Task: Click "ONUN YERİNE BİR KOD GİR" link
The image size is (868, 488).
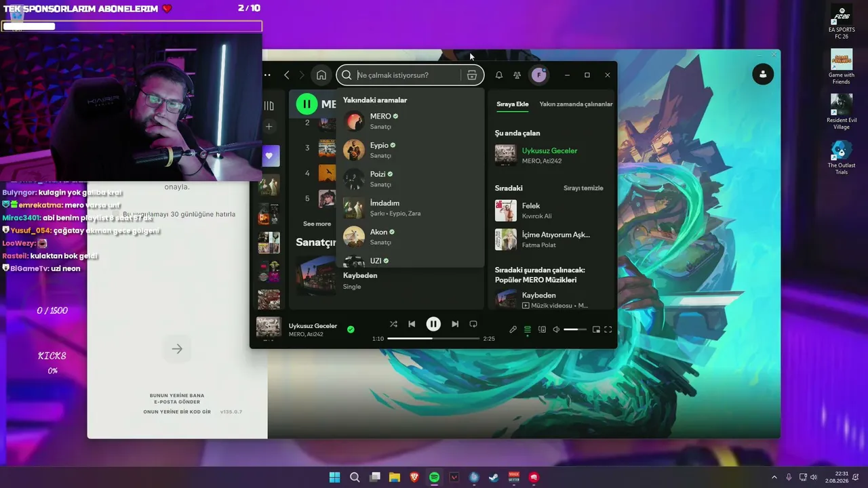Action: (177, 412)
